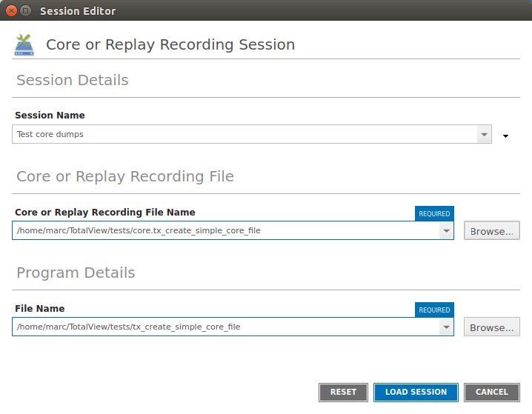The height and width of the screenshot is (414, 532).
Task: Expand the core file name dropdown
Action: 446,231
